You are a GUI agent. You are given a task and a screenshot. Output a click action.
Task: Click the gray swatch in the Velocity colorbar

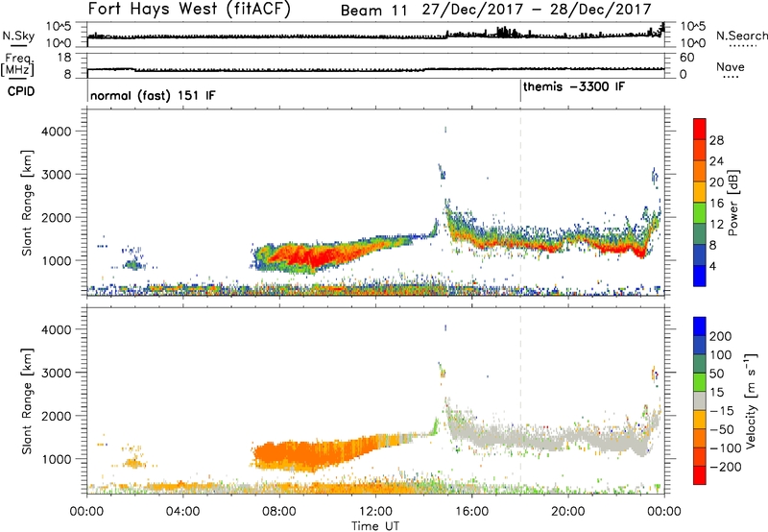tap(700, 400)
